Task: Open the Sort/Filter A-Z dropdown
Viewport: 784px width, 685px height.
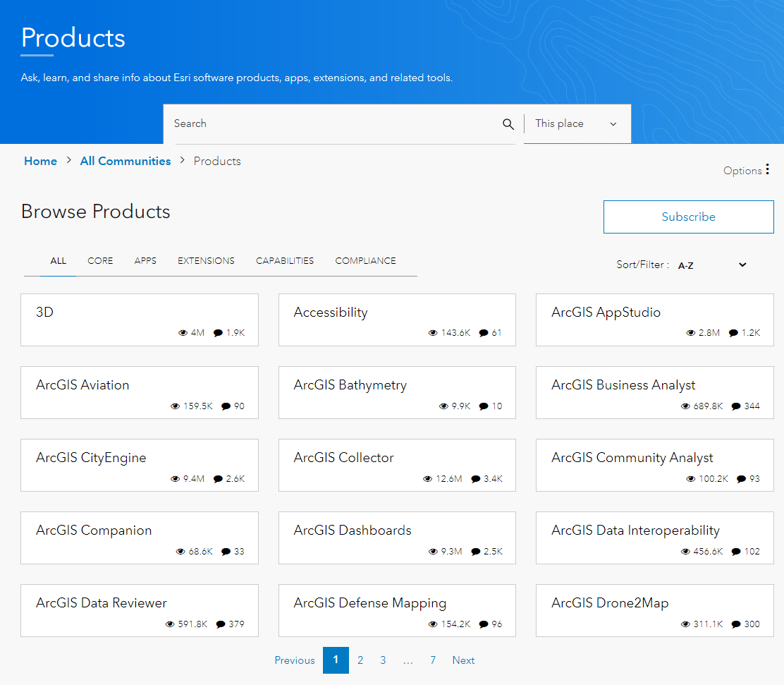Action: (x=713, y=265)
